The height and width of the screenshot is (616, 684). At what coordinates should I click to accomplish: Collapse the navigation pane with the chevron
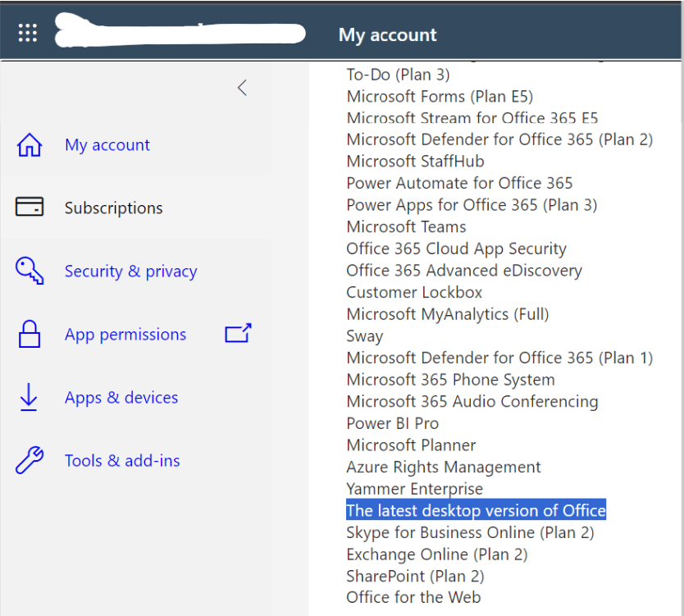point(242,88)
